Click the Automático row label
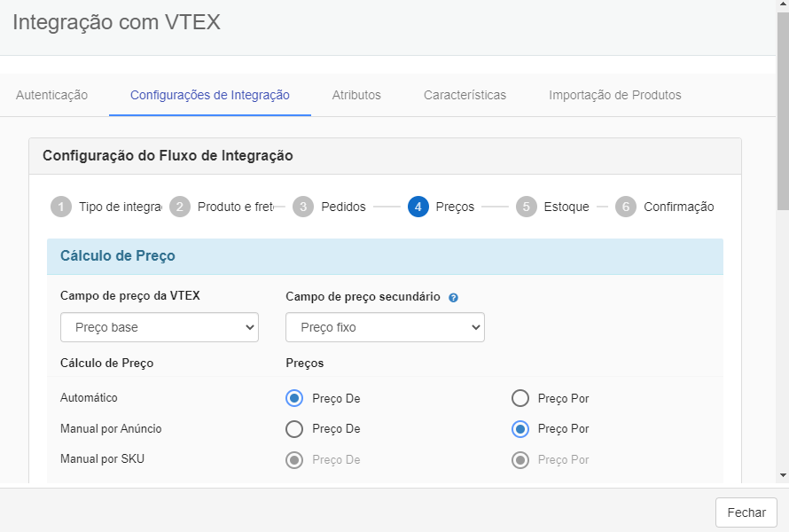 tap(89, 397)
